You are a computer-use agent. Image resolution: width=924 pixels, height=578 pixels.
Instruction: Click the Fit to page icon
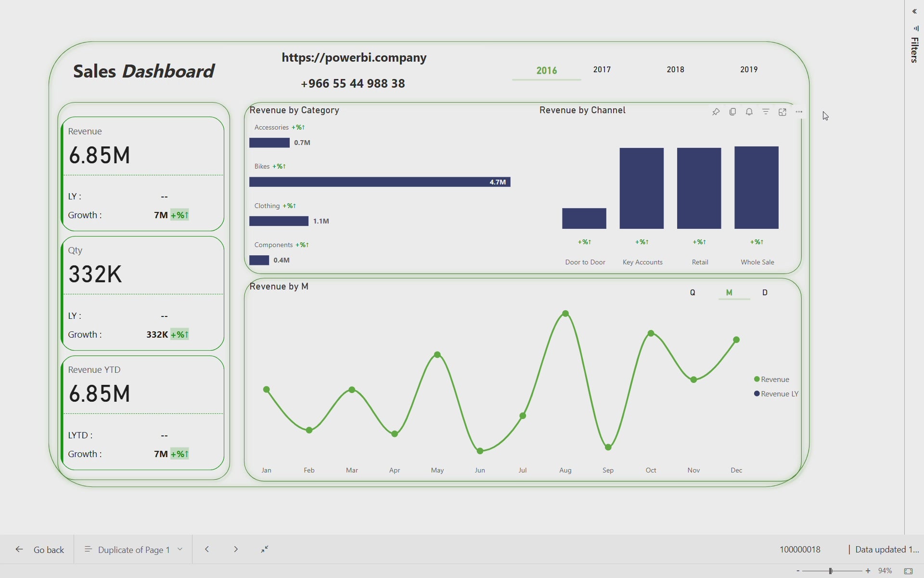tap(908, 571)
